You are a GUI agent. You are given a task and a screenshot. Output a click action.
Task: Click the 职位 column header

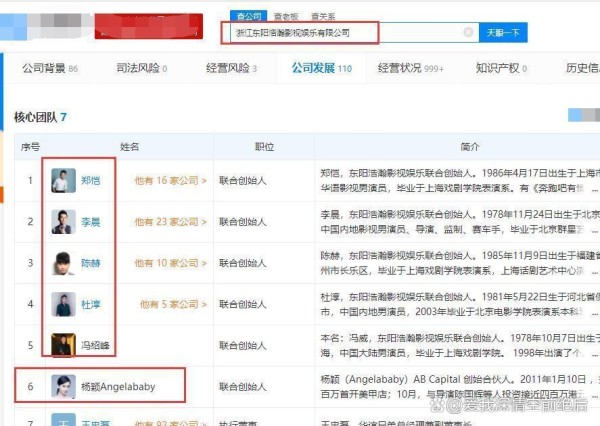[264, 147]
